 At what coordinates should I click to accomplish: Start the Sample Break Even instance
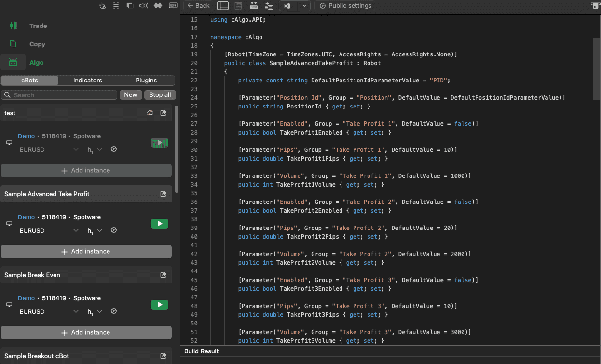[x=160, y=305]
